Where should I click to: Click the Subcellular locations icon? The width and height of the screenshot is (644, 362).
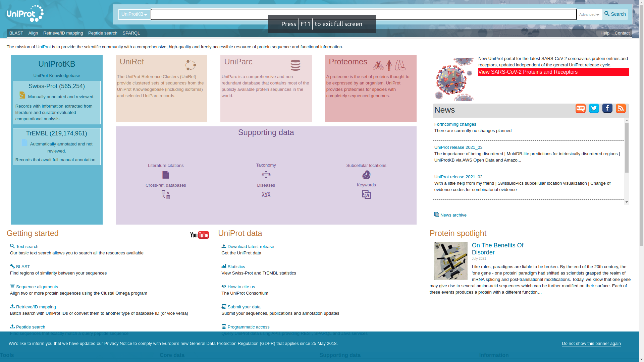point(366,175)
